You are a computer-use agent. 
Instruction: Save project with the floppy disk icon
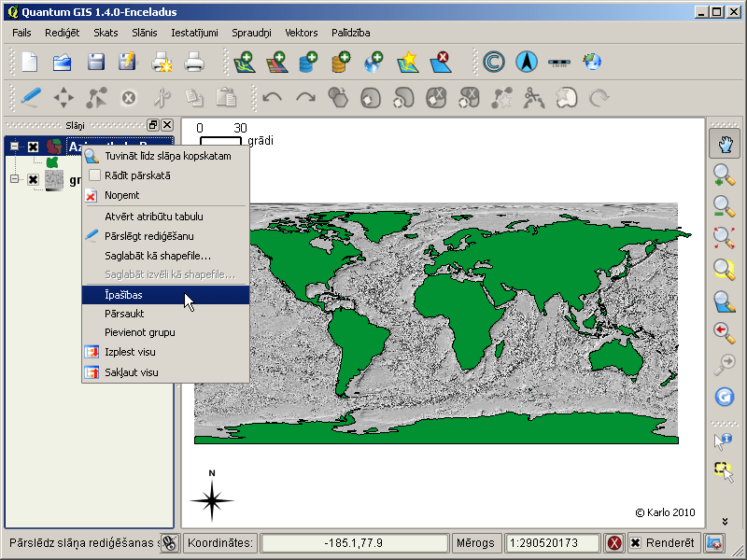96,62
